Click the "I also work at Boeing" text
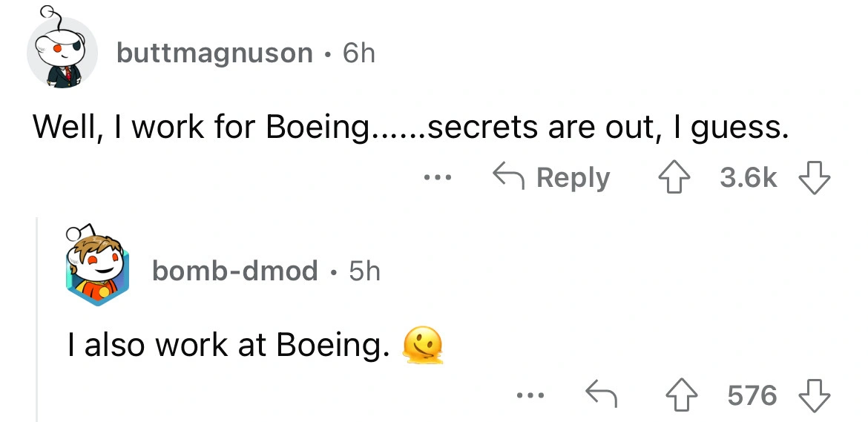 (226, 346)
